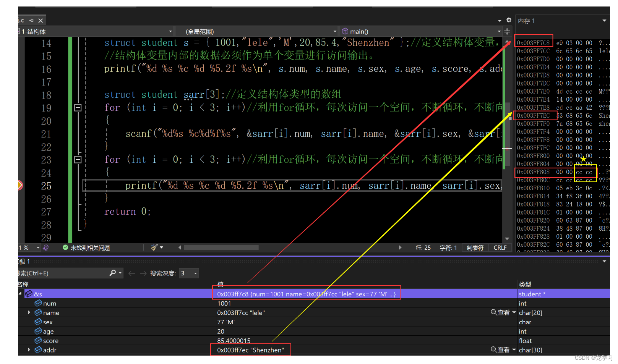Expand the name char array

29,312
